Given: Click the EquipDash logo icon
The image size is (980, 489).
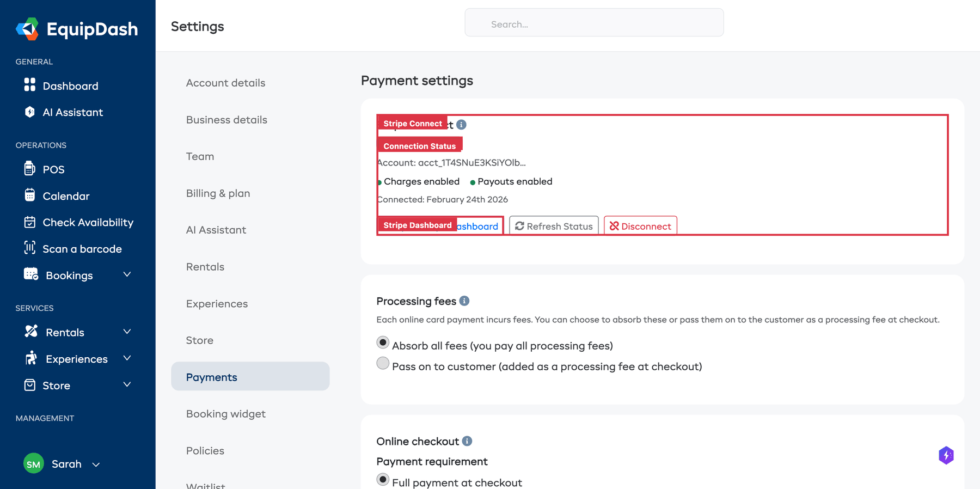Looking at the screenshot, I should point(27,29).
